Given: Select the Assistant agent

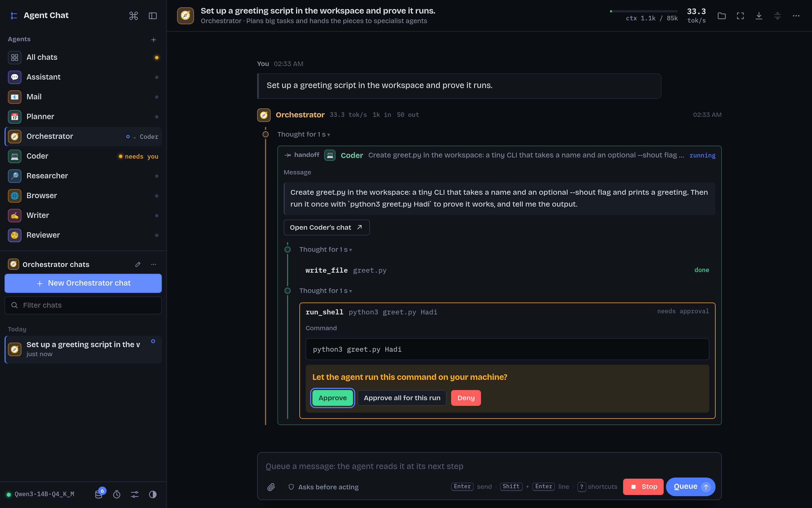Looking at the screenshot, I should tap(83, 77).
